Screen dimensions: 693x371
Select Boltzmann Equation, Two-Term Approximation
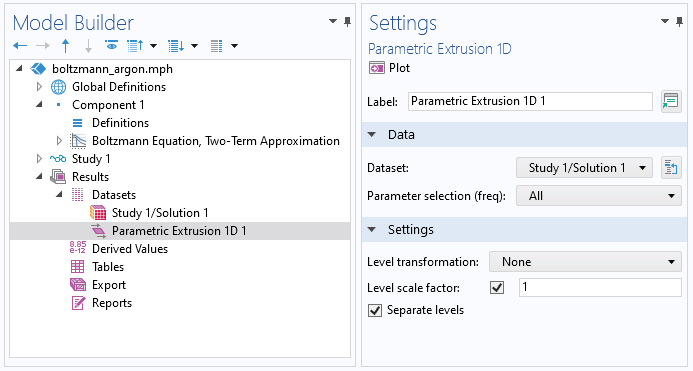point(216,141)
